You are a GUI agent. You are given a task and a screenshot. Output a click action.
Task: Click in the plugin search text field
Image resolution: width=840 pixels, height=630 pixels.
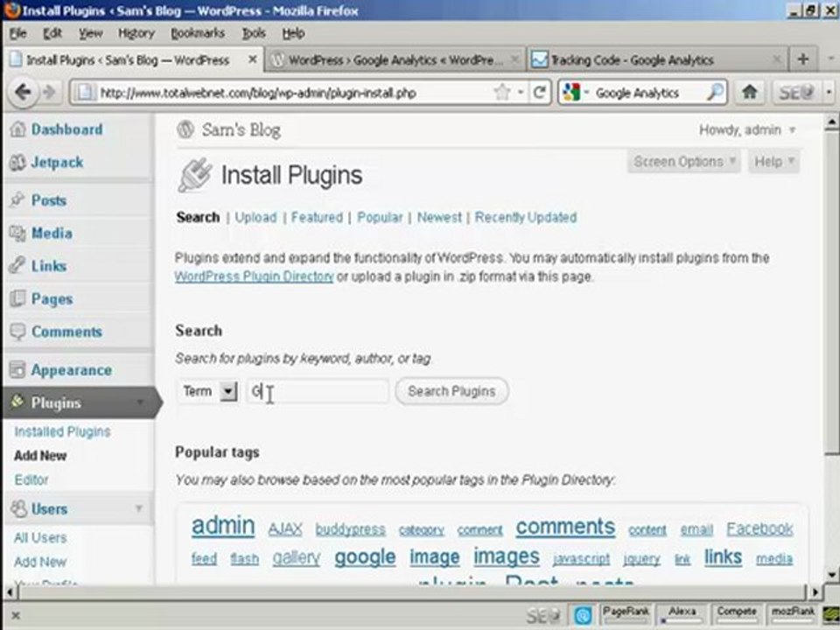(x=317, y=392)
